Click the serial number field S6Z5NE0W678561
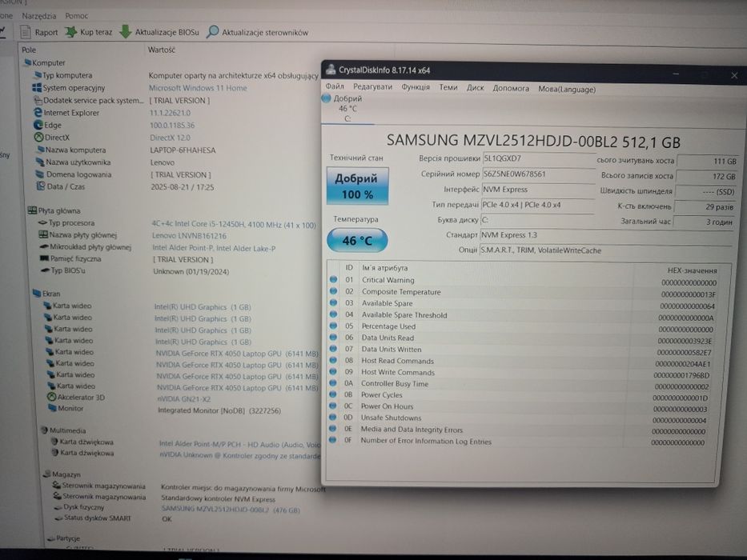747x560 pixels. click(538, 174)
